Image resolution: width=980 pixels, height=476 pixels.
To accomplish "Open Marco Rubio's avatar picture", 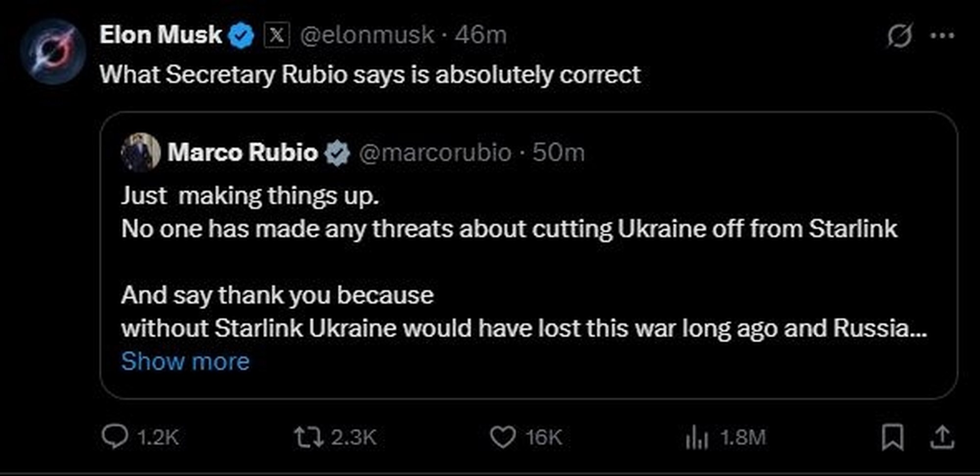I will click(x=141, y=152).
